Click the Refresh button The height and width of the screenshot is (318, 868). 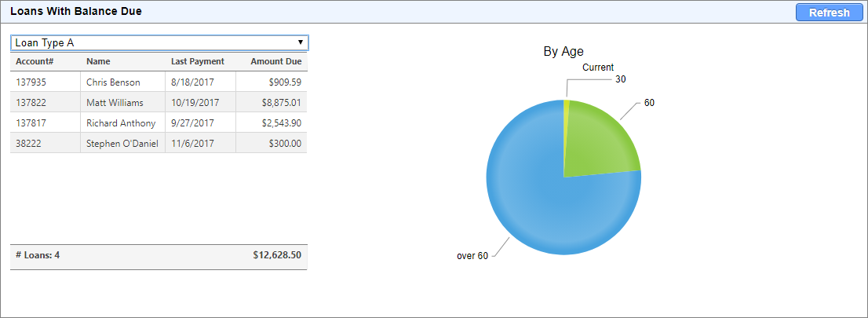tap(829, 13)
